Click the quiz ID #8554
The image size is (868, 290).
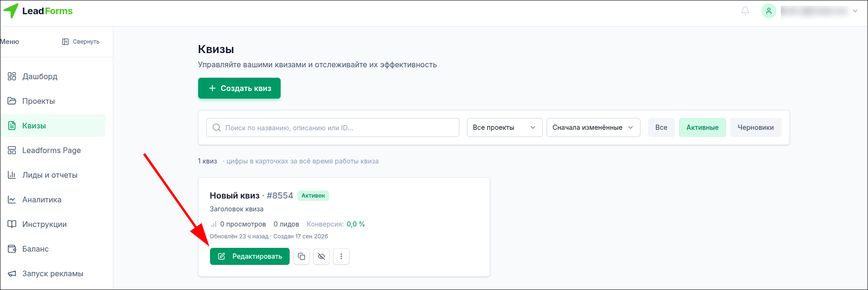[280, 196]
